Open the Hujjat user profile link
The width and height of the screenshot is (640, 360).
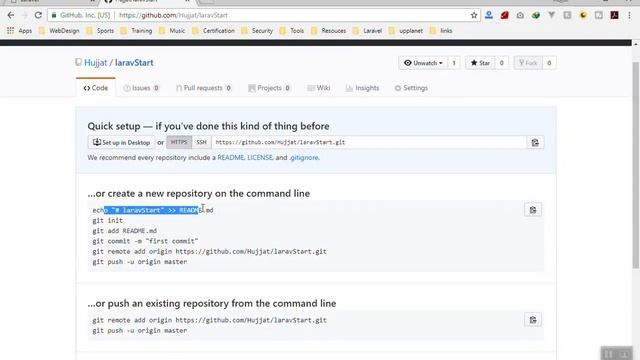pyautogui.click(x=96, y=62)
